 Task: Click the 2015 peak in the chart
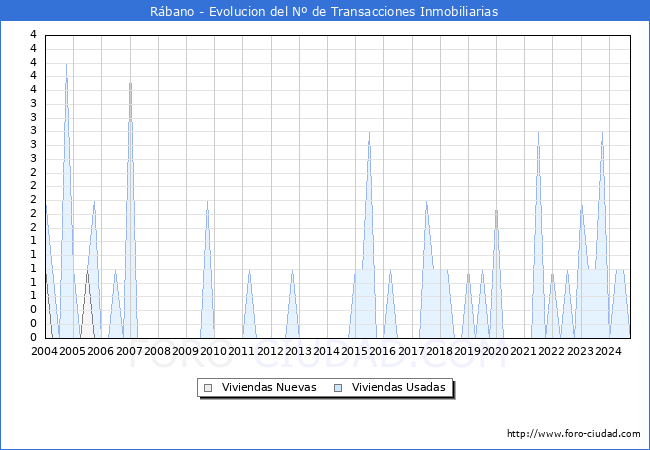[x=369, y=133]
